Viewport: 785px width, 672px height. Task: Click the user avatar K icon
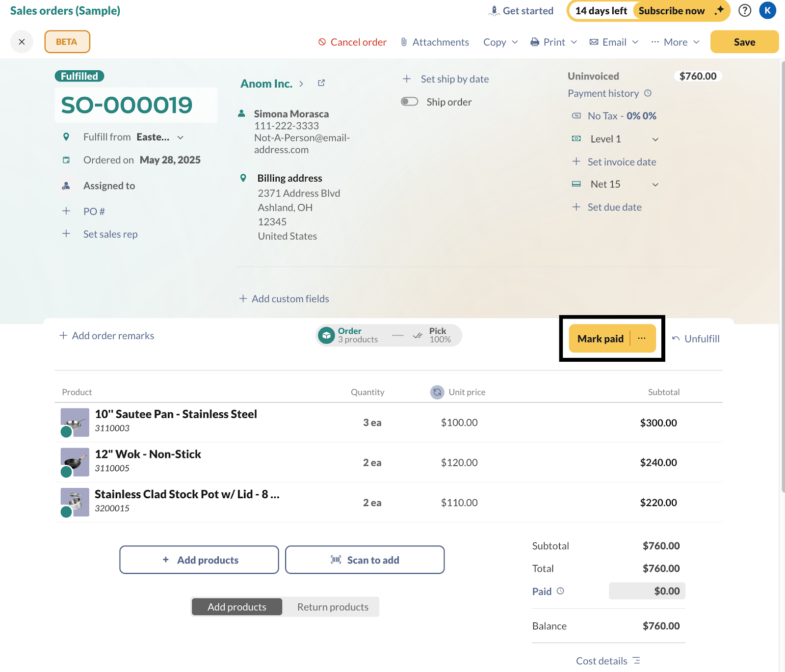(x=767, y=10)
